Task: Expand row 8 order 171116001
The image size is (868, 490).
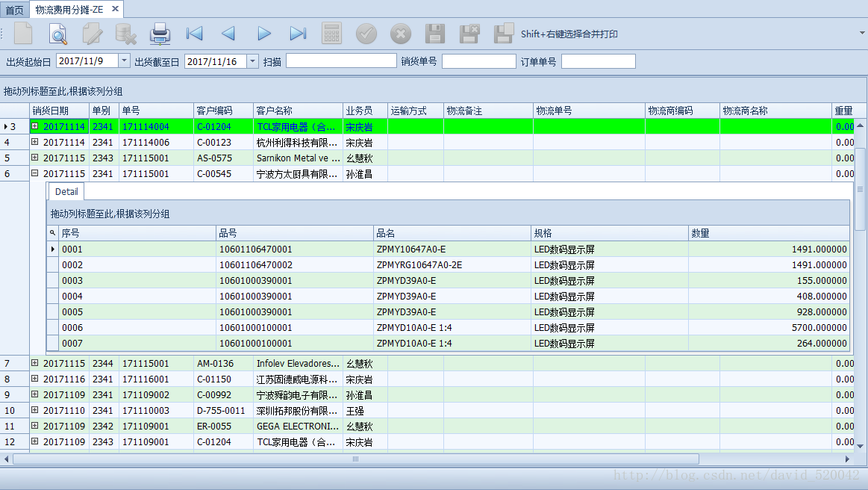Action: (35, 379)
